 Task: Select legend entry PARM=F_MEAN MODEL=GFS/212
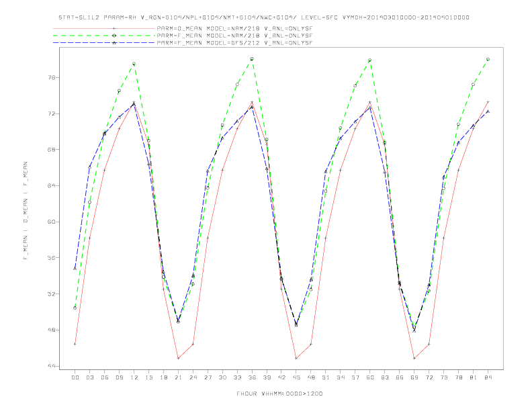[x=234, y=43]
